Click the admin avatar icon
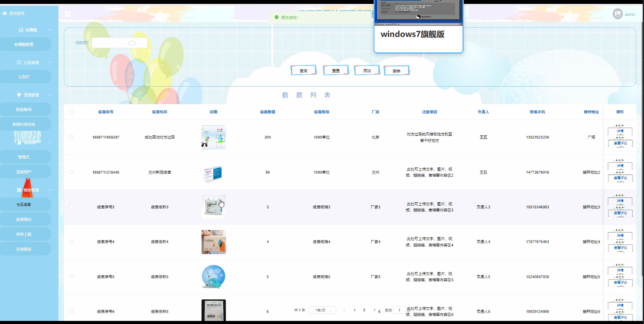The image size is (644, 324). pos(618,14)
